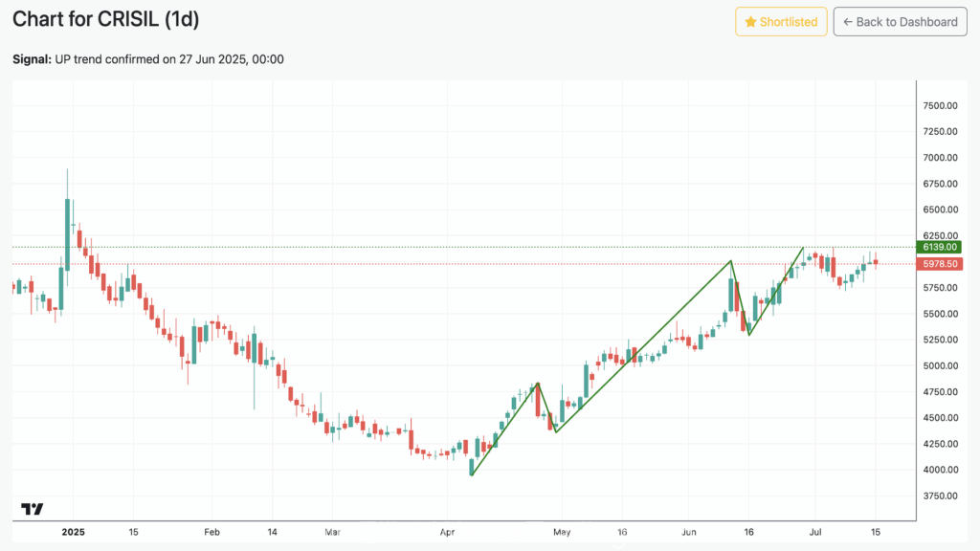Click the 7000.00 price axis label

940,158
